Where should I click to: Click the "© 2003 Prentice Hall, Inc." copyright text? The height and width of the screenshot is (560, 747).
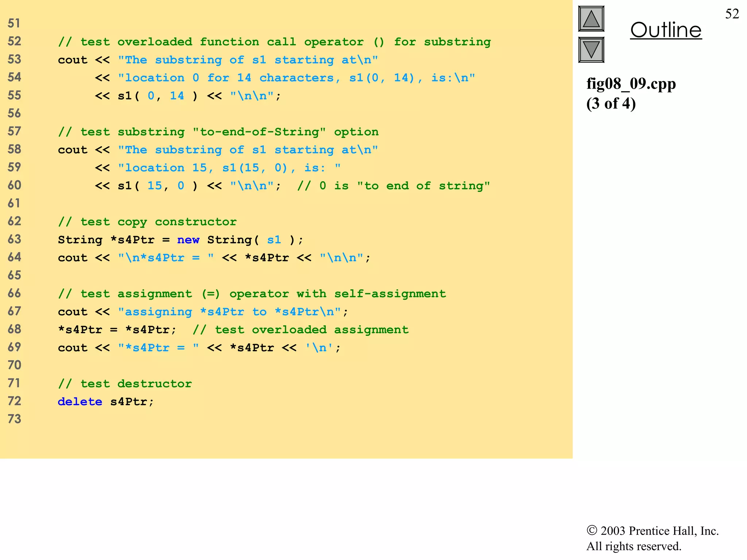(x=653, y=531)
